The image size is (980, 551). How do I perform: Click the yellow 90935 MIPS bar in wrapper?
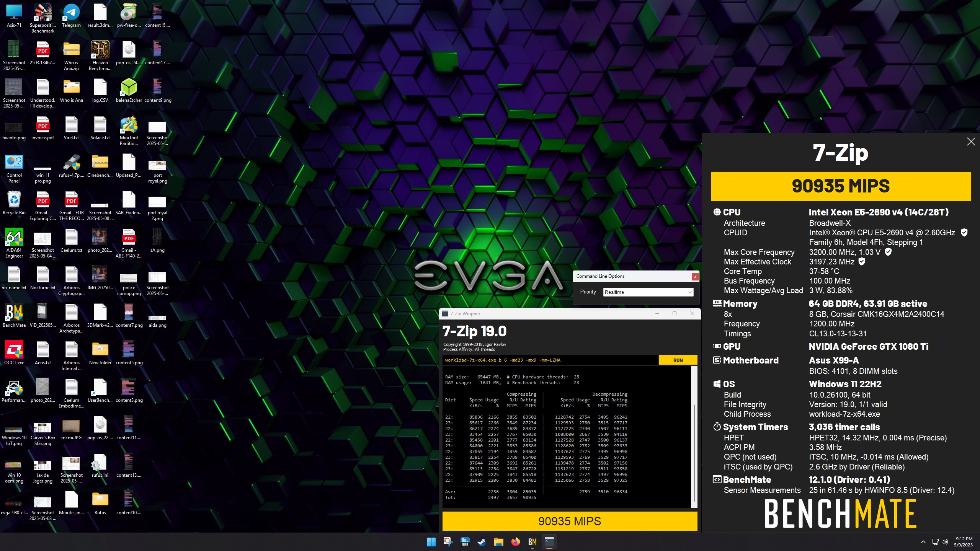(570, 521)
